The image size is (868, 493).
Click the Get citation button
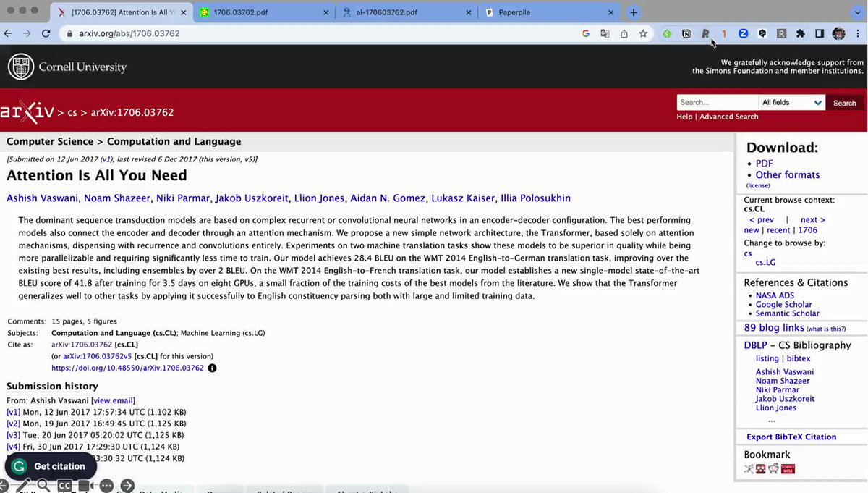(x=50, y=466)
